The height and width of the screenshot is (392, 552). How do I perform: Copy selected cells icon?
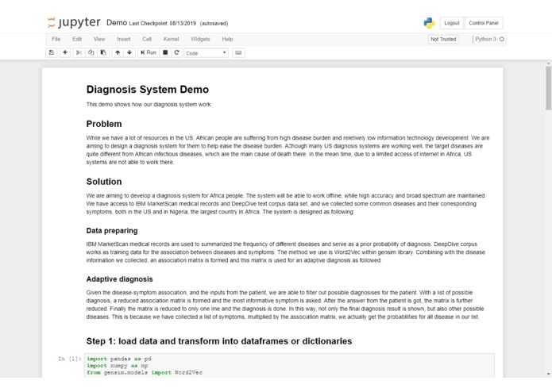[x=91, y=52]
